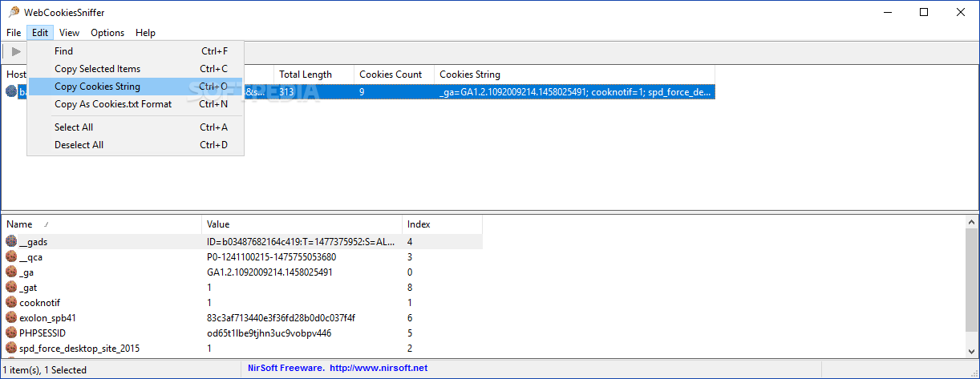
Task: Click the PHPSESSID cookie icon
Action: coord(12,333)
